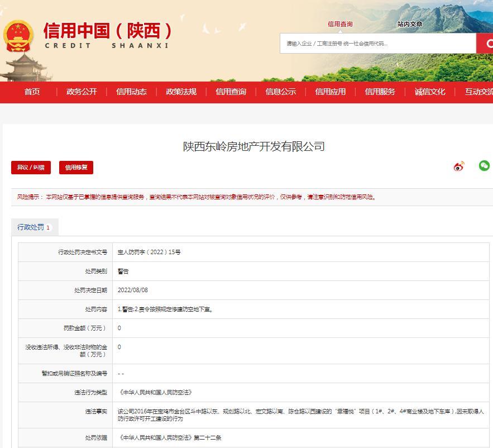
Task: Click the 信用中国（陕西）site title
Action: (x=107, y=31)
